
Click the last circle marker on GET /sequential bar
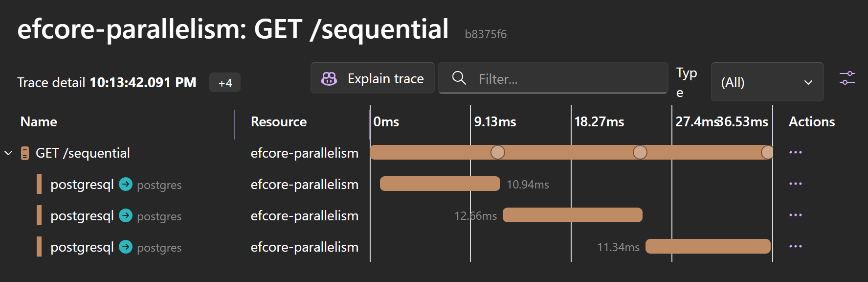point(767,152)
